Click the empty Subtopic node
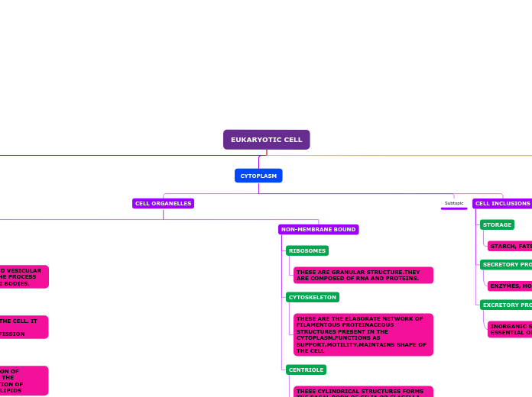The height and width of the screenshot is (397, 532). pos(454,204)
